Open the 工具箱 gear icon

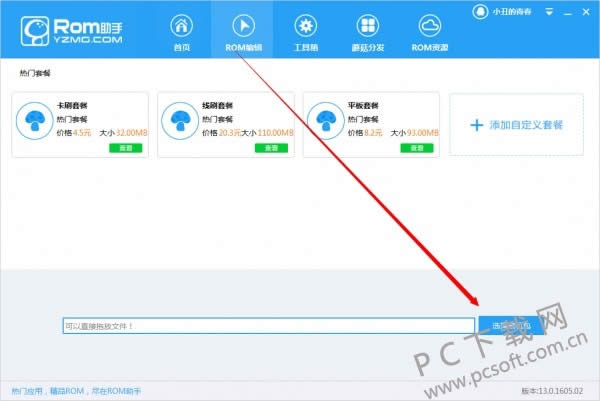click(x=306, y=26)
